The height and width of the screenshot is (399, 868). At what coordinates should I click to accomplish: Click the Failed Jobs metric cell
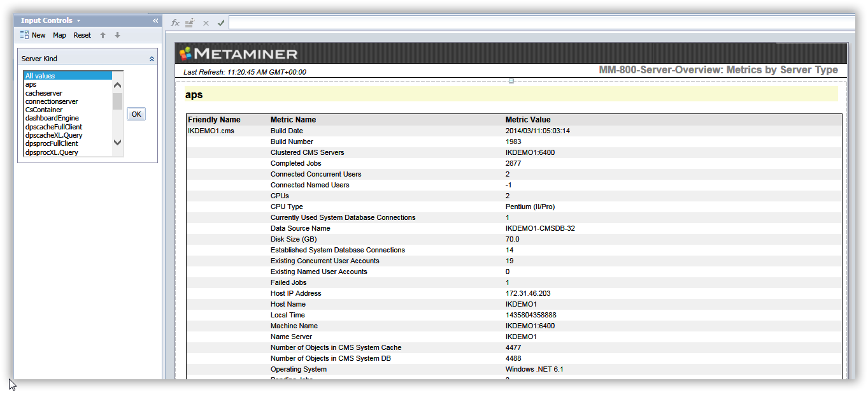(x=288, y=282)
